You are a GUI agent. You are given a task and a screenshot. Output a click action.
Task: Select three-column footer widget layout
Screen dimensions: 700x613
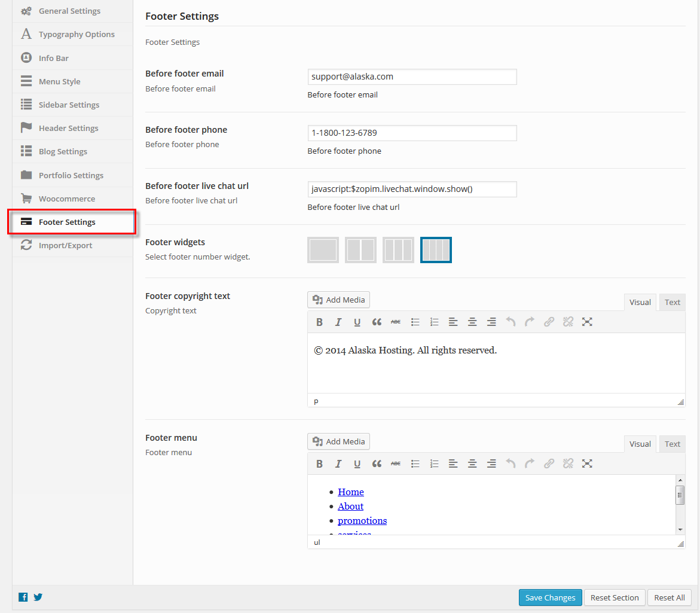click(x=398, y=250)
